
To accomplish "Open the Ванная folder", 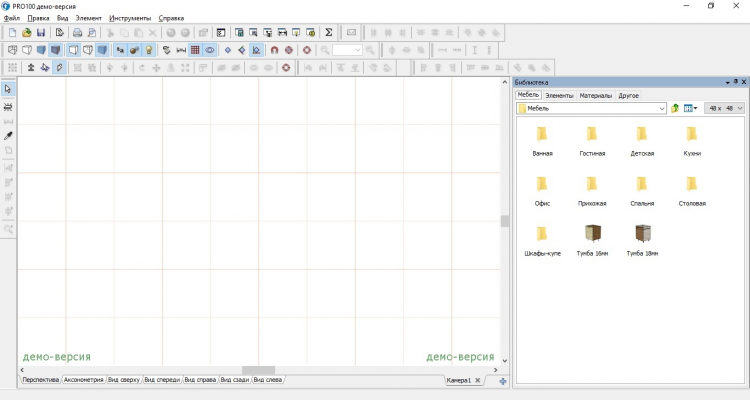I will 542,141.
